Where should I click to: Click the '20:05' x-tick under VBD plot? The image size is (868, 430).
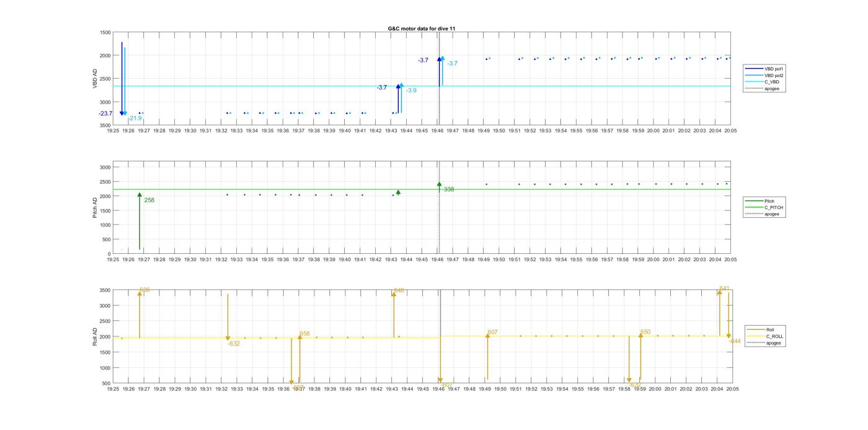point(730,131)
